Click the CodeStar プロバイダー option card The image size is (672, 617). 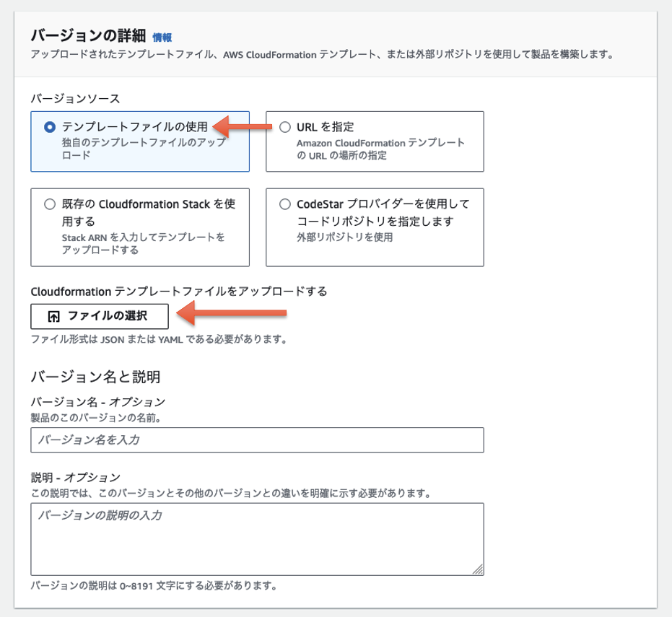(x=375, y=227)
